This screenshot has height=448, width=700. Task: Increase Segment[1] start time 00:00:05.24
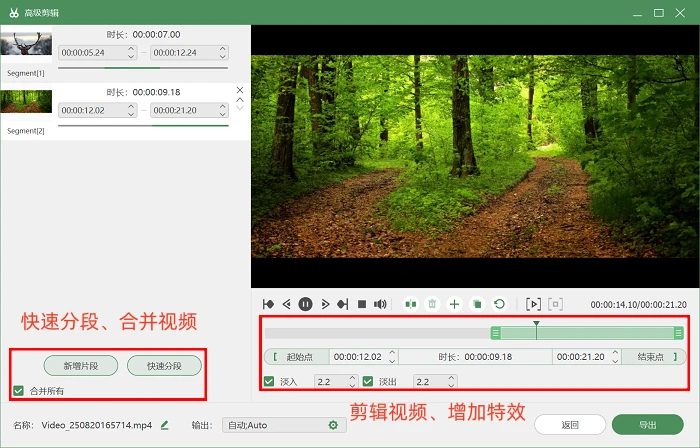coord(131,49)
